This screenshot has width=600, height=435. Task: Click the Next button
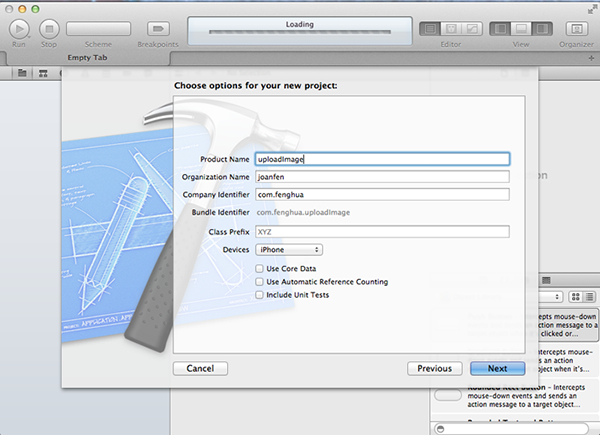coord(497,368)
